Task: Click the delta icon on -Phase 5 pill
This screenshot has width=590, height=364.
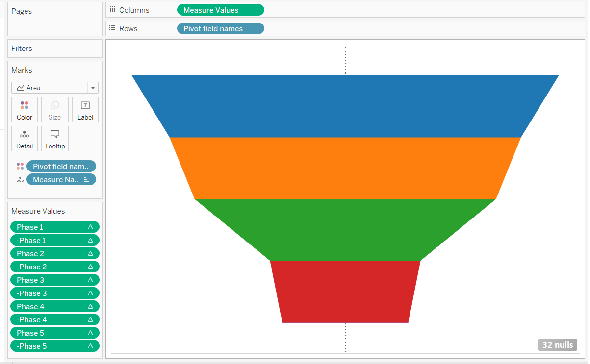Action: [x=90, y=346]
